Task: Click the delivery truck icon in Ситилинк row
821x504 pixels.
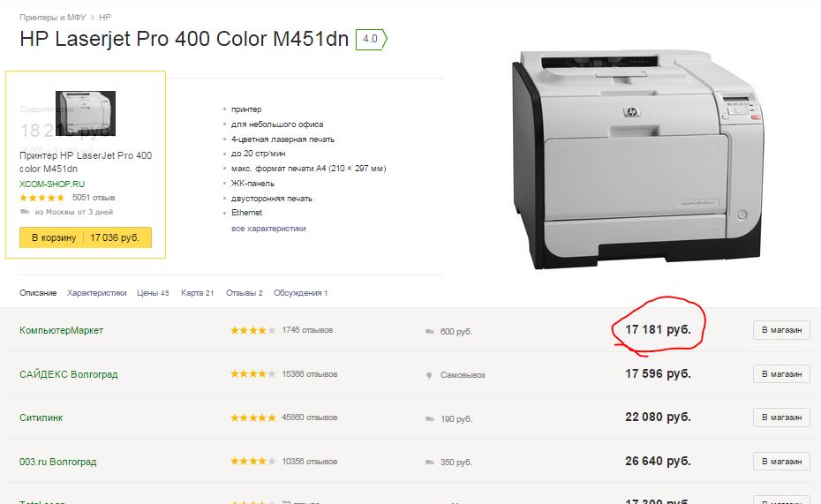Action: [x=429, y=418]
